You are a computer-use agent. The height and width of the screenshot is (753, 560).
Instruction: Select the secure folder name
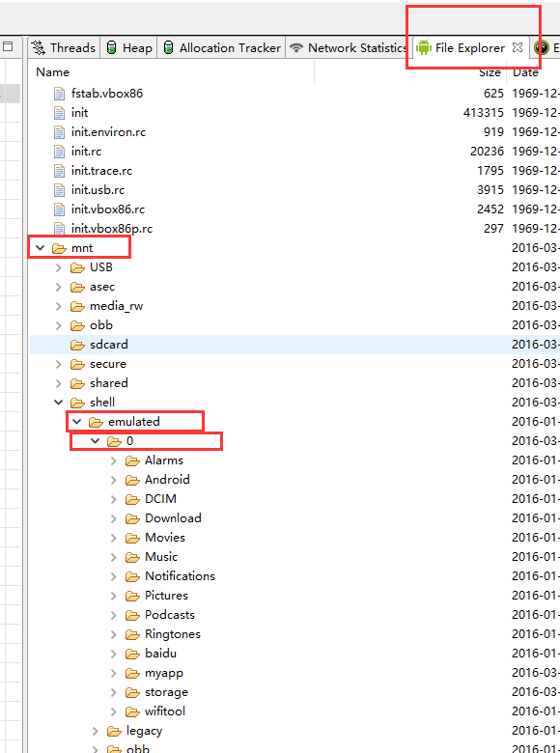coord(108,364)
